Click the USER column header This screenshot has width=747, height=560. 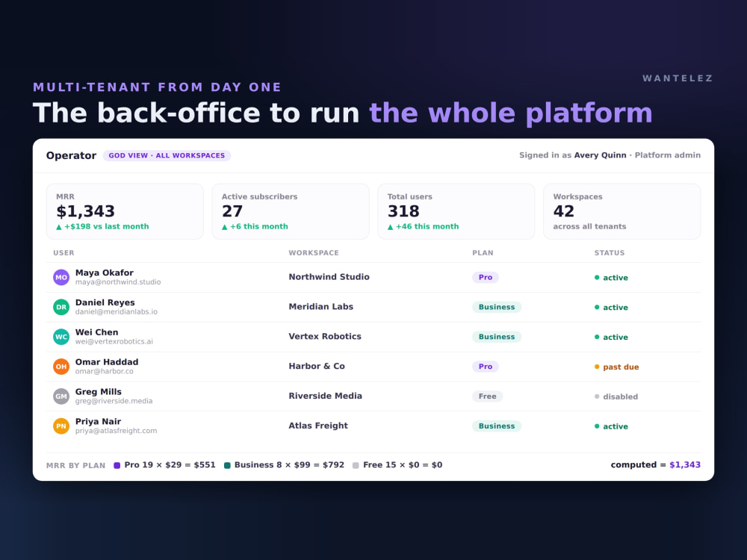click(x=63, y=253)
